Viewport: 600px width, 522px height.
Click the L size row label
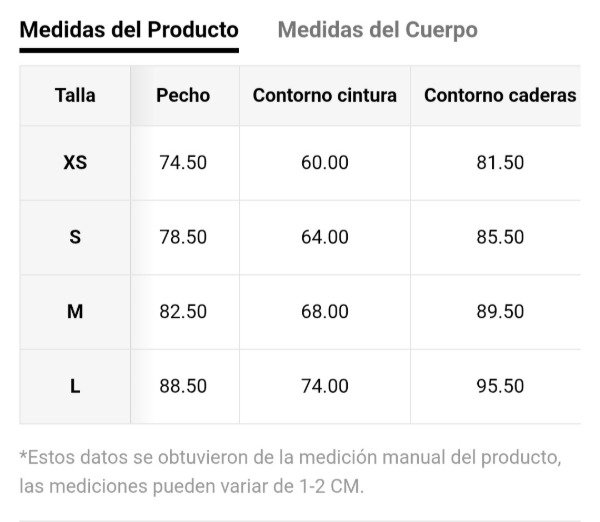[x=75, y=386]
